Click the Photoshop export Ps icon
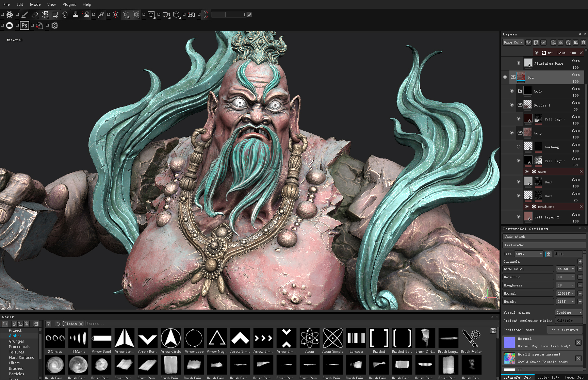 pyautogui.click(x=24, y=26)
